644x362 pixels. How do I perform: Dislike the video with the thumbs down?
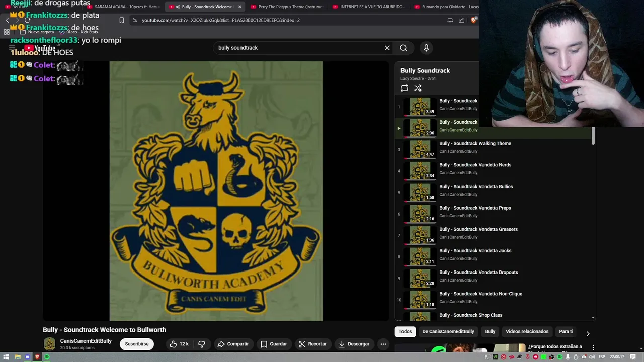pos(202,344)
